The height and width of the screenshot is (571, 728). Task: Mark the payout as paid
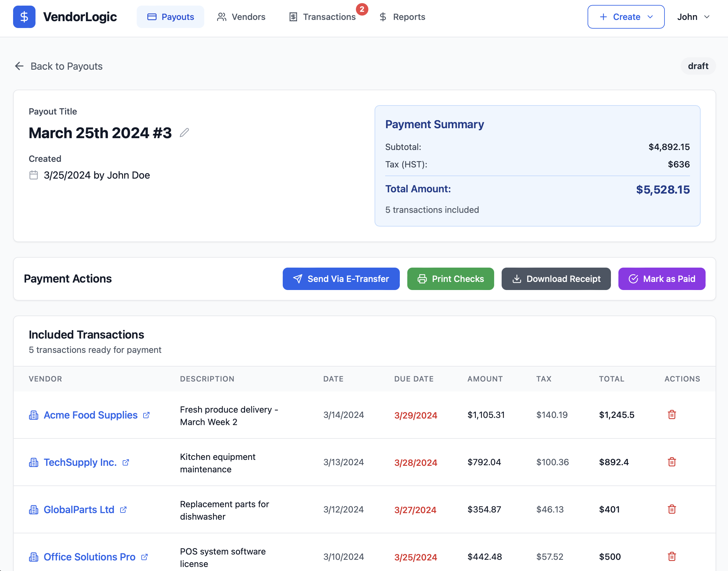(x=661, y=278)
